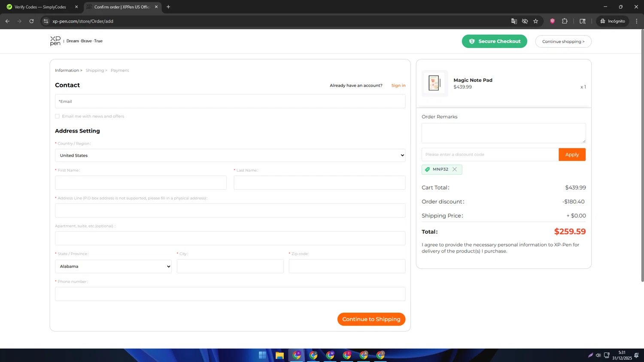Image resolution: width=644 pixels, height=362 pixels.
Task: Open the Country / Region dropdown
Action: (230, 155)
